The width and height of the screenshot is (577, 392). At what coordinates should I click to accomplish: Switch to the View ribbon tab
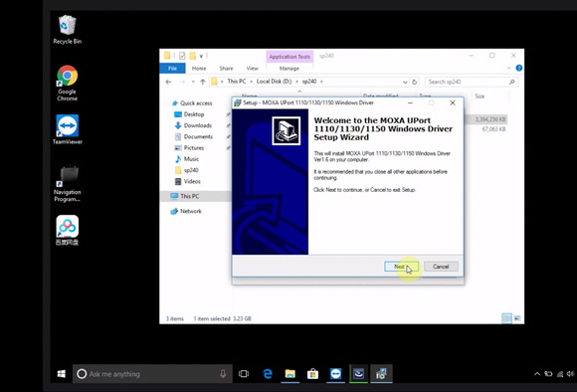(252, 68)
